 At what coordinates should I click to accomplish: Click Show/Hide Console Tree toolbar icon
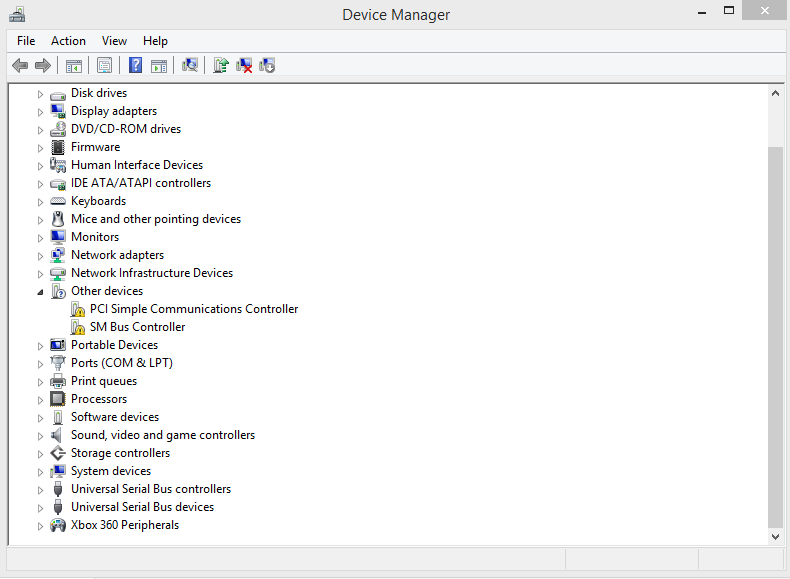point(74,66)
